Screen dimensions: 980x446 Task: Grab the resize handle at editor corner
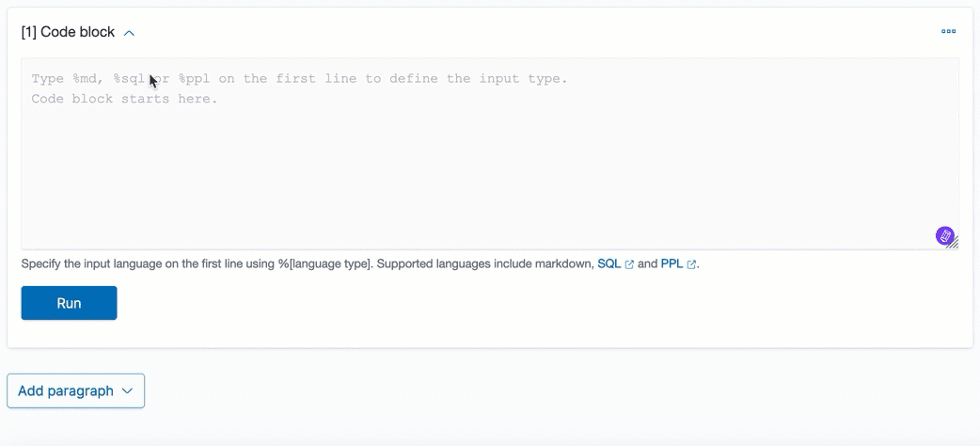click(x=954, y=244)
